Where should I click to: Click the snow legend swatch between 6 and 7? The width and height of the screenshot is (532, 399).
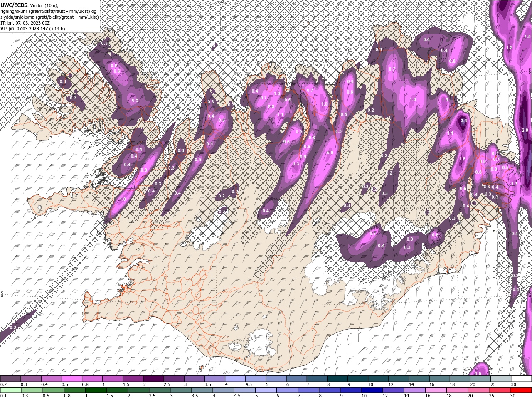pos(296,379)
